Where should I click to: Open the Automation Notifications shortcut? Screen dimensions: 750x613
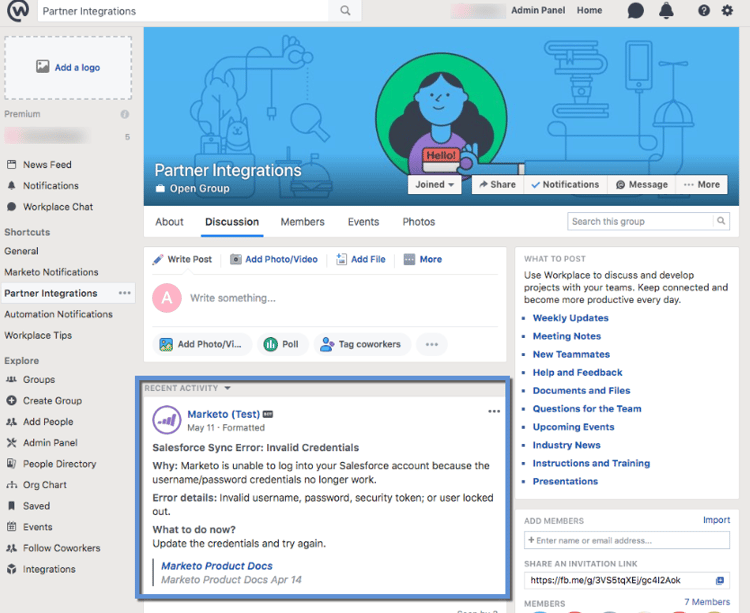pyautogui.click(x=58, y=314)
